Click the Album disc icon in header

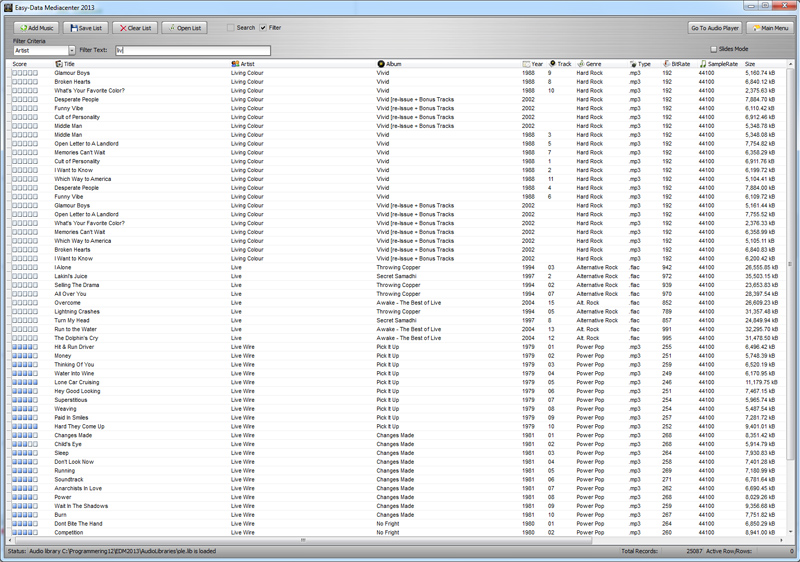(381, 64)
